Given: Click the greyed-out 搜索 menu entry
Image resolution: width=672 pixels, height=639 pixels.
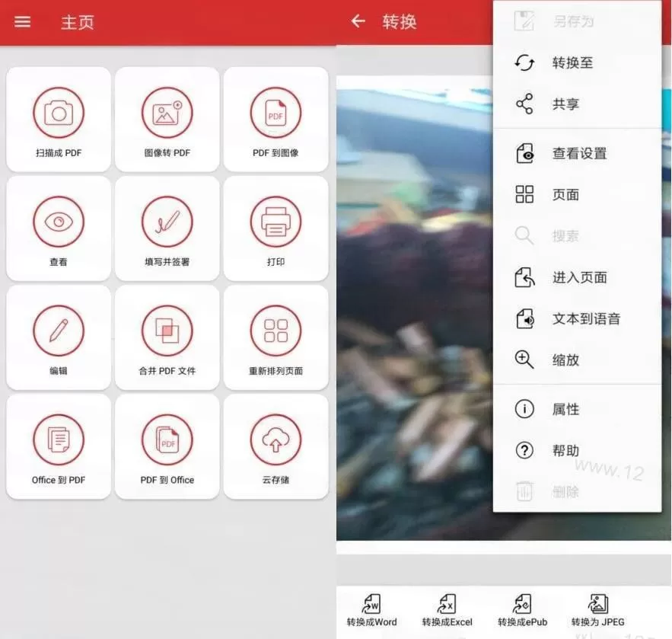Looking at the screenshot, I should click(578, 236).
